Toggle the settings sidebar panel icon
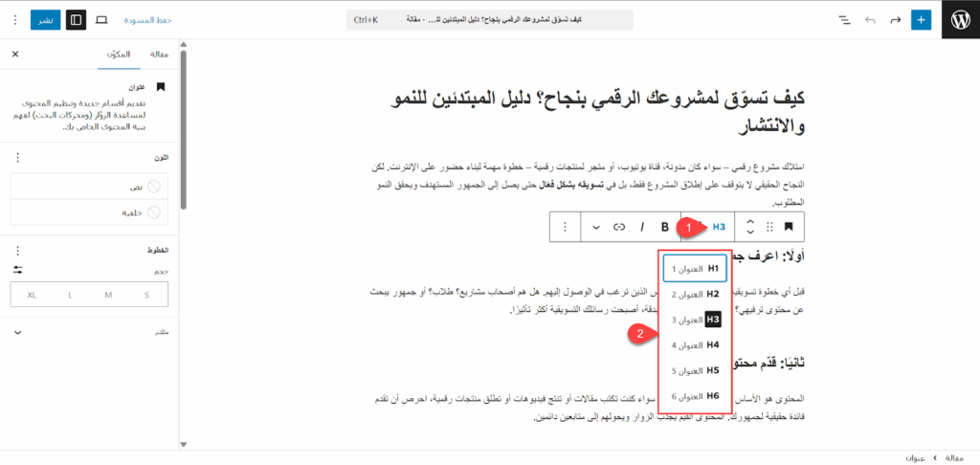The image size is (980, 465). (x=76, y=20)
